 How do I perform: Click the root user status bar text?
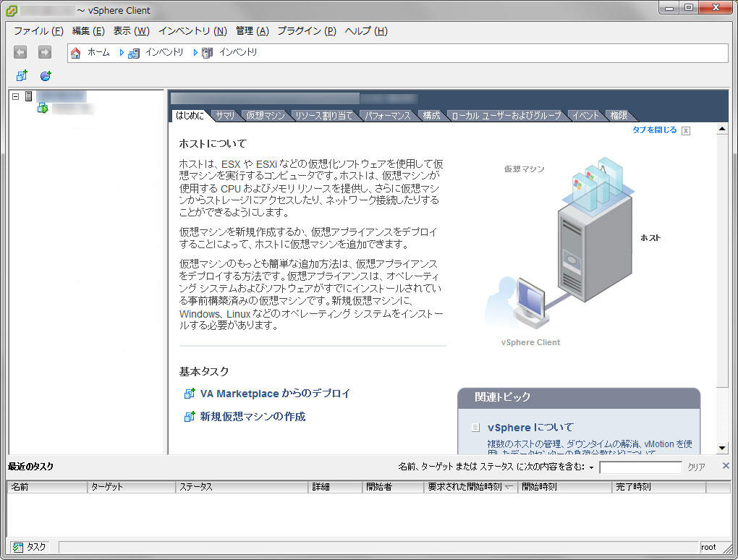(708, 547)
